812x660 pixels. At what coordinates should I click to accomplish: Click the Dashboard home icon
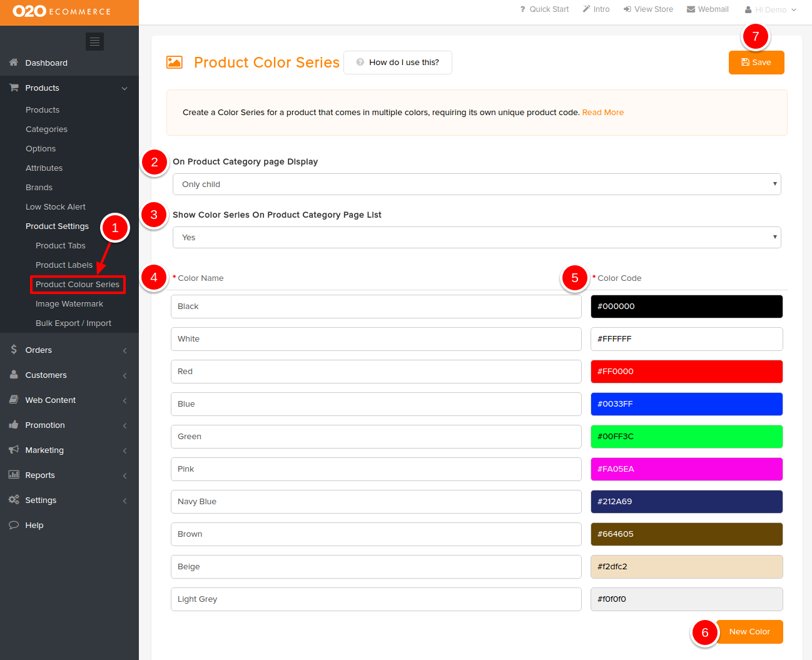14,63
